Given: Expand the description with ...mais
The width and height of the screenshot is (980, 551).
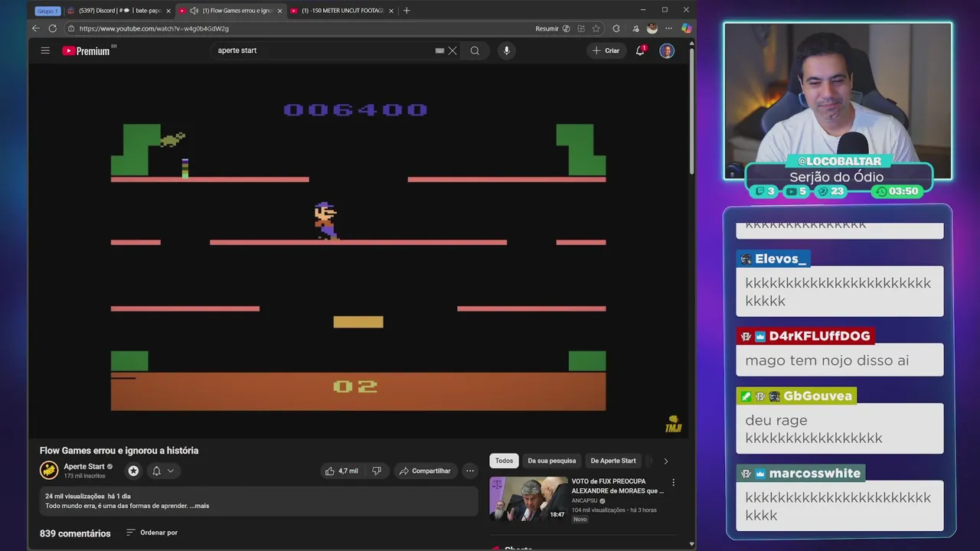Looking at the screenshot, I should 198,506.
